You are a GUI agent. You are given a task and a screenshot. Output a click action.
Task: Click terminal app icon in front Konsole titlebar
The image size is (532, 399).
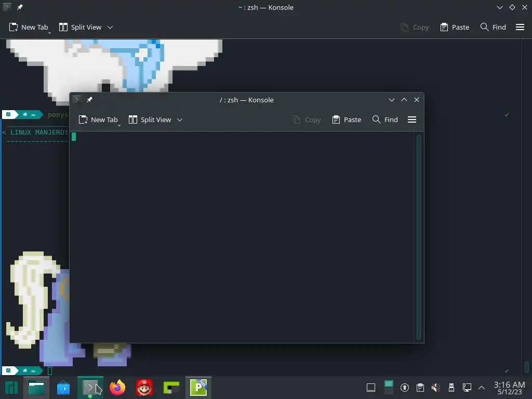(77, 100)
